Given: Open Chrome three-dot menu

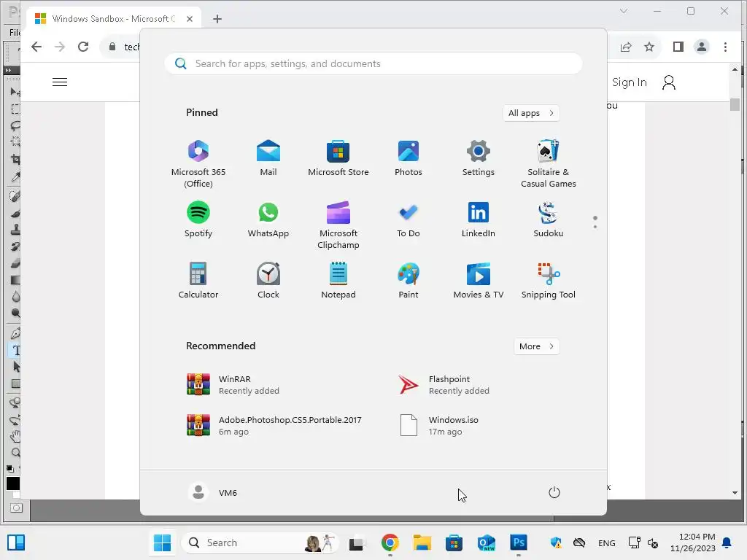Looking at the screenshot, I should pos(725,47).
